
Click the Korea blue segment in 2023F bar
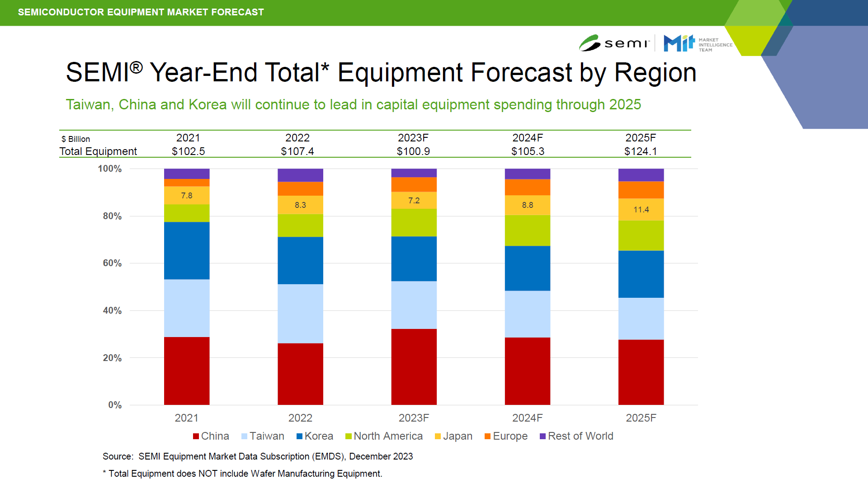pos(414,259)
